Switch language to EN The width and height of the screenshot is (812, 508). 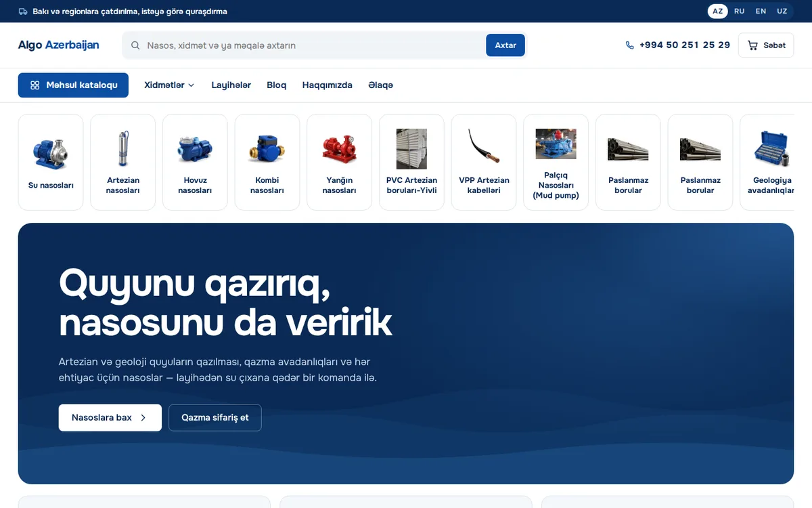pos(761,12)
